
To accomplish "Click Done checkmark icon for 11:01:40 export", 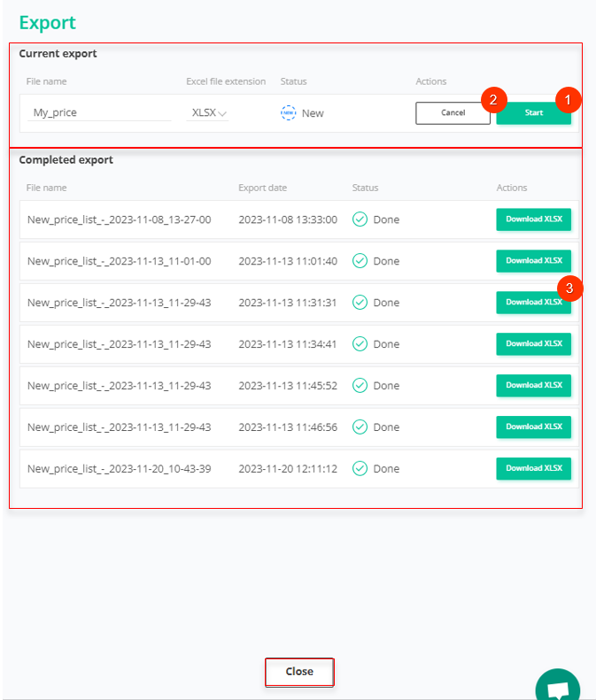I will tap(360, 261).
